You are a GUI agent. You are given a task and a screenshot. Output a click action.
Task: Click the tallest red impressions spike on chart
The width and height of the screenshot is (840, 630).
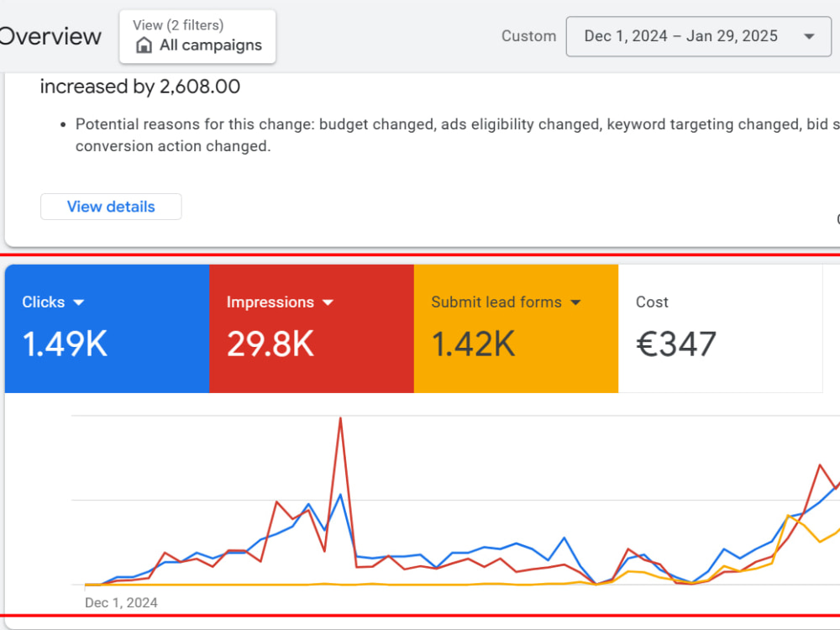(x=341, y=419)
